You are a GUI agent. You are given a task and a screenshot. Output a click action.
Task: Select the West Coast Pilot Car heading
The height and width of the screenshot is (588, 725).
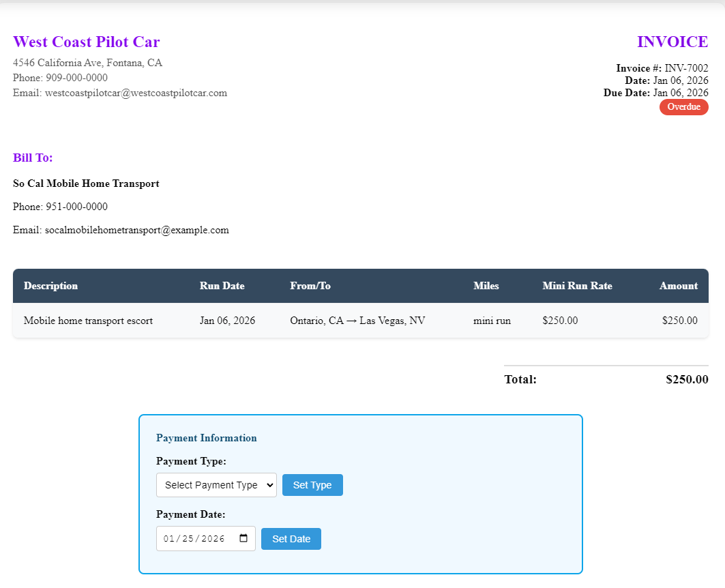(x=87, y=42)
